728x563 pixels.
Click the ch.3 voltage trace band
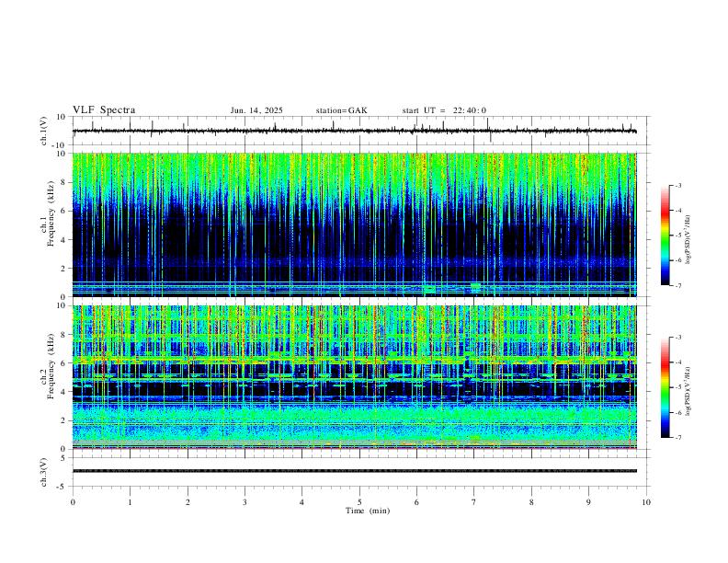pos(354,471)
